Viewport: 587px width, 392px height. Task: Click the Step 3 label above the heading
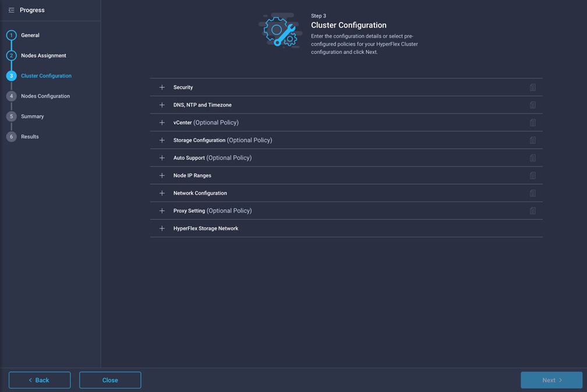coord(318,16)
